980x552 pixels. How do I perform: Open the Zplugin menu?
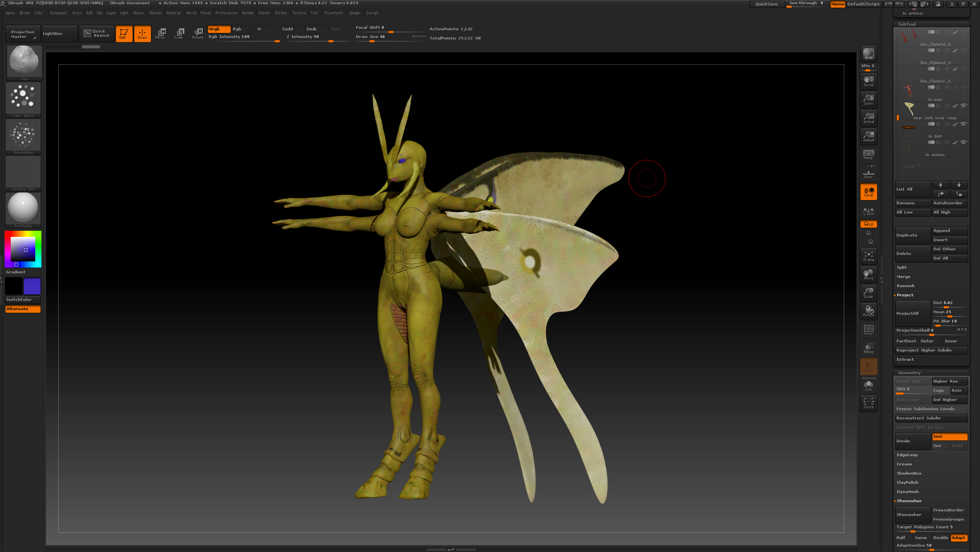[x=354, y=13]
